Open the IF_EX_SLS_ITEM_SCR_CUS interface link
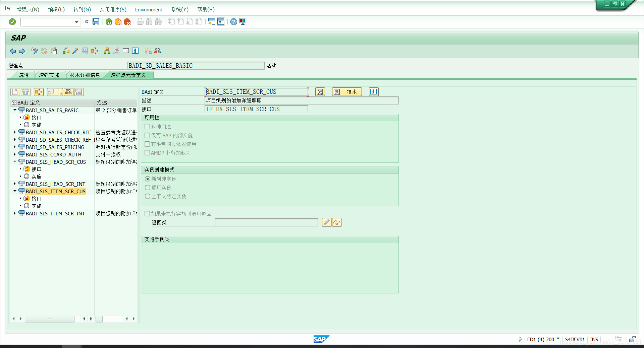This screenshot has width=644, height=348. pos(243,109)
